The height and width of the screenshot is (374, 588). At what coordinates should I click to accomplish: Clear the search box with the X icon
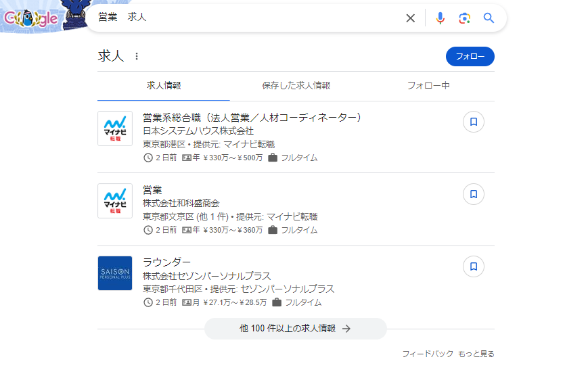[x=410, y=18]
